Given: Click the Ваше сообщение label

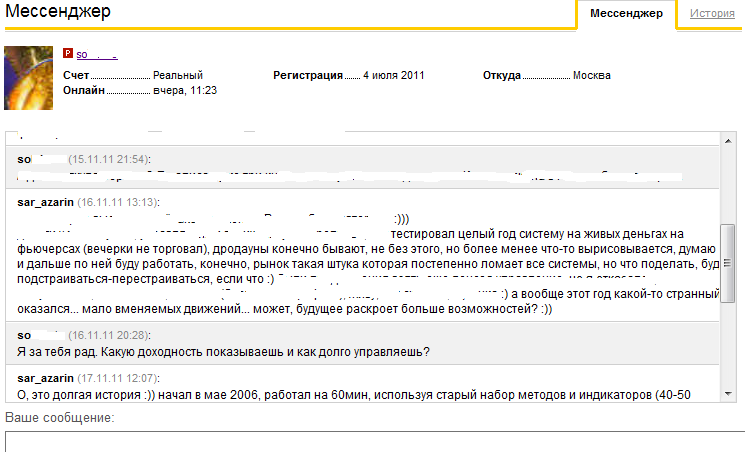Looking at the screenshot, I should coord(60,418).
